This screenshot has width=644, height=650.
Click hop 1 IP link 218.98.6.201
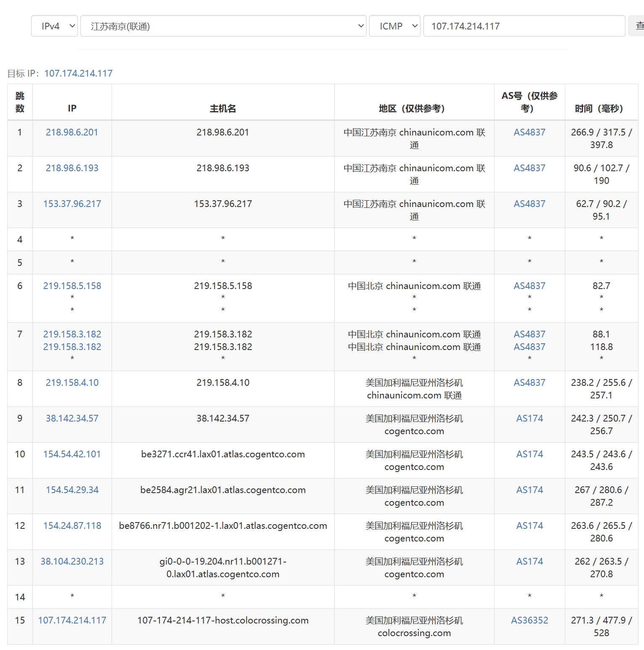[x=72, y=132]
